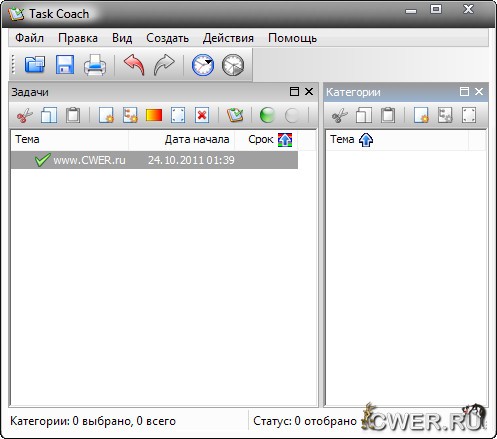Screen dimensions: 497x439
Task: Click the gray ball icon in Задачи
Action: tap(292, 116)
